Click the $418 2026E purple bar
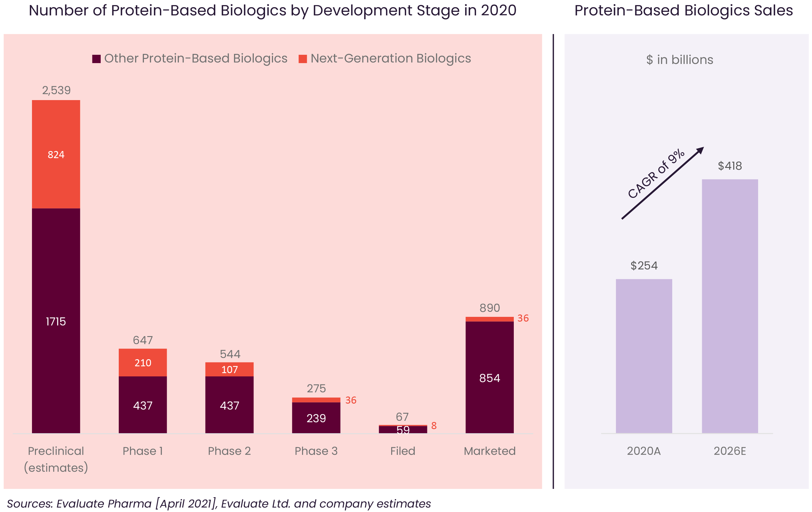 click(x=730, y=306)
